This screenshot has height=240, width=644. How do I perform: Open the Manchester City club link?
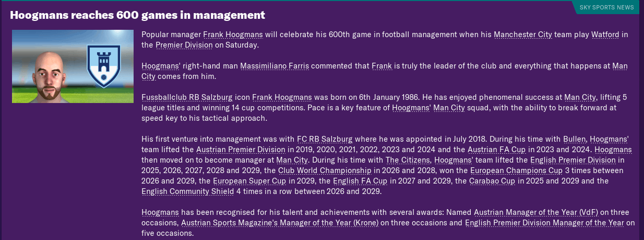point(522,35)
